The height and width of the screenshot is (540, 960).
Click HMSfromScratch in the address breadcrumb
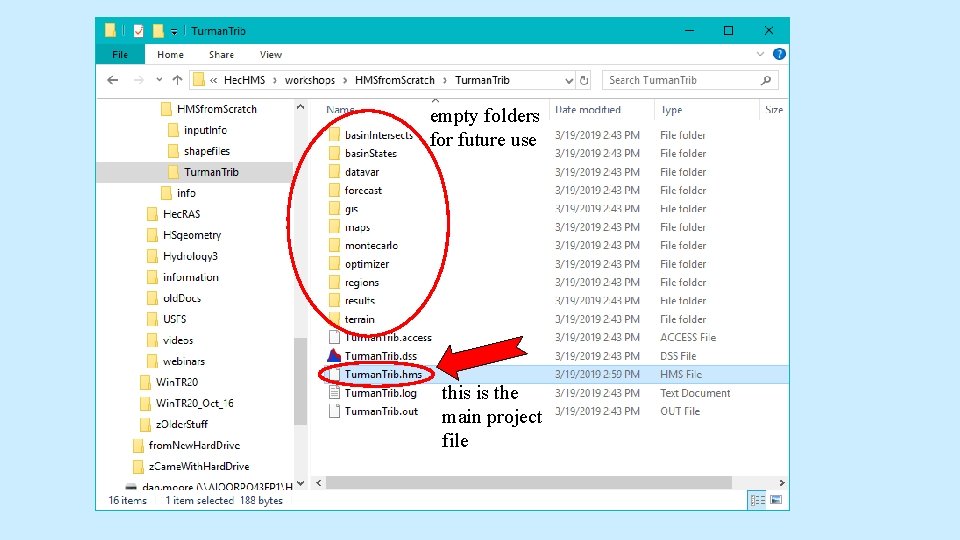tap(395, 80)
